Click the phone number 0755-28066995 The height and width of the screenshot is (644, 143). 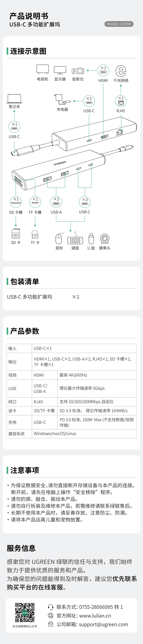point(96,607)
